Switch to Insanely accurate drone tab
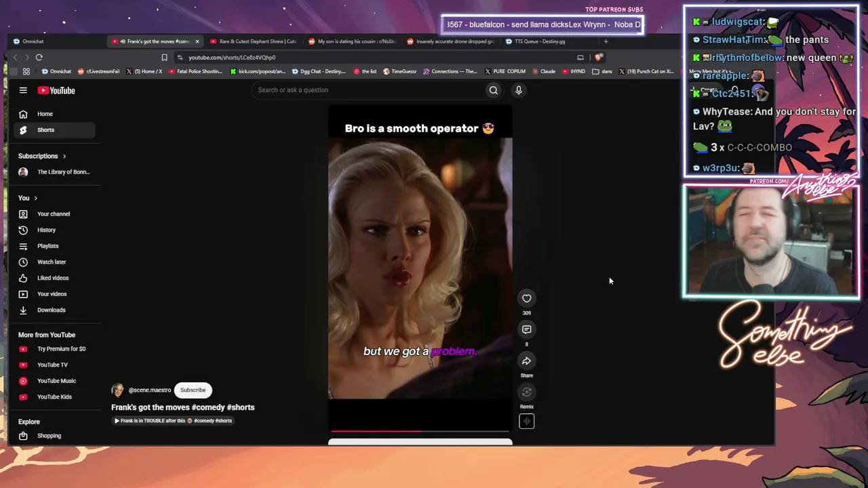 coord(450,41)
